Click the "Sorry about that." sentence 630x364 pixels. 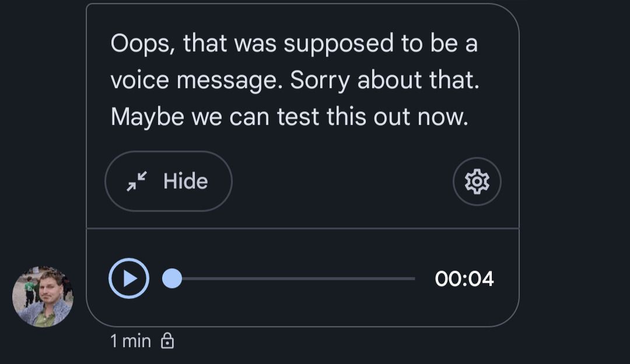pos(384,81)
